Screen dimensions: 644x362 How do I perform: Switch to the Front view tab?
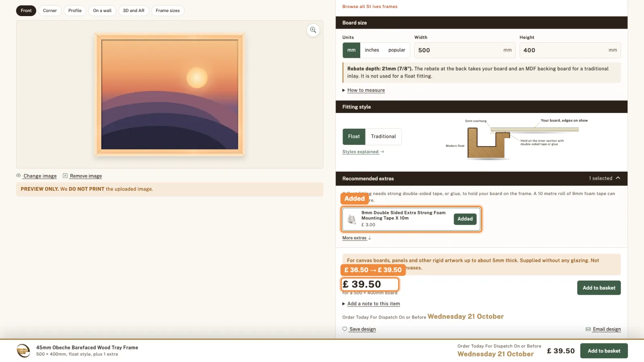[26, 11]
